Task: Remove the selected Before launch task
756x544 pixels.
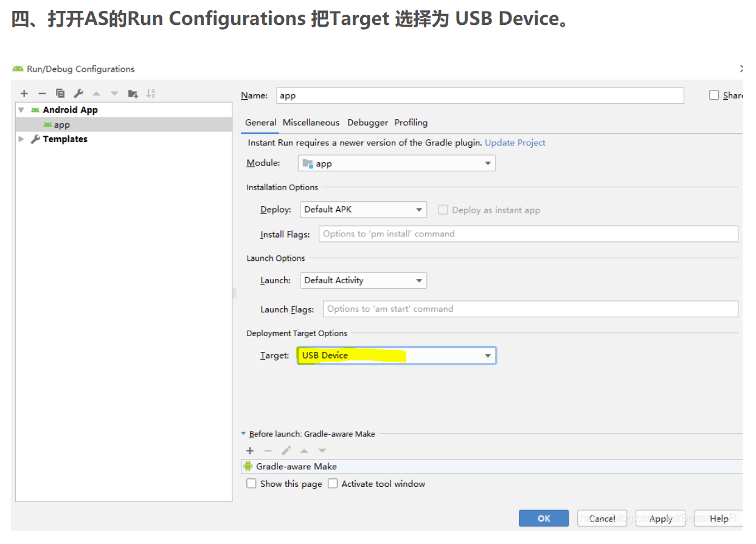Action: pyautogui.click(x=268, y=450)
